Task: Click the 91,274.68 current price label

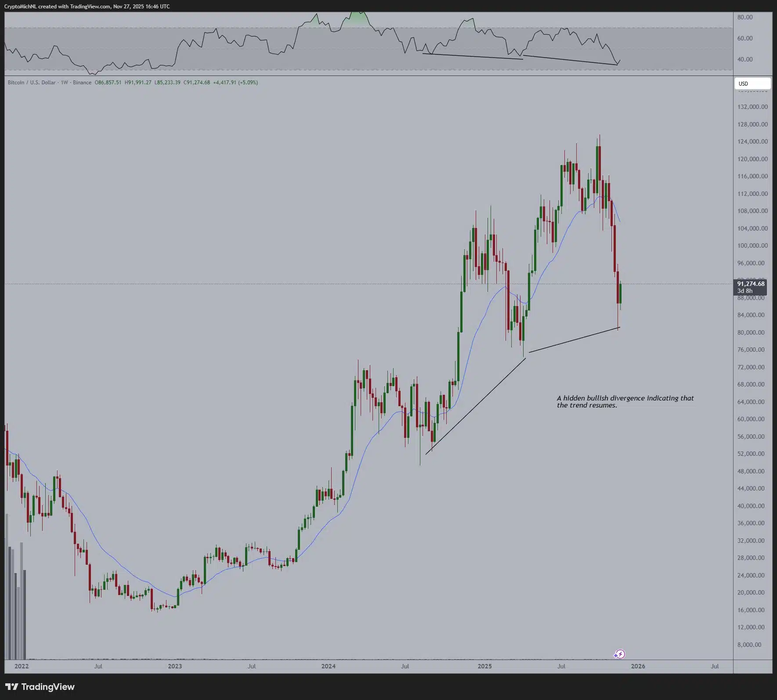Action: point(751,284)
